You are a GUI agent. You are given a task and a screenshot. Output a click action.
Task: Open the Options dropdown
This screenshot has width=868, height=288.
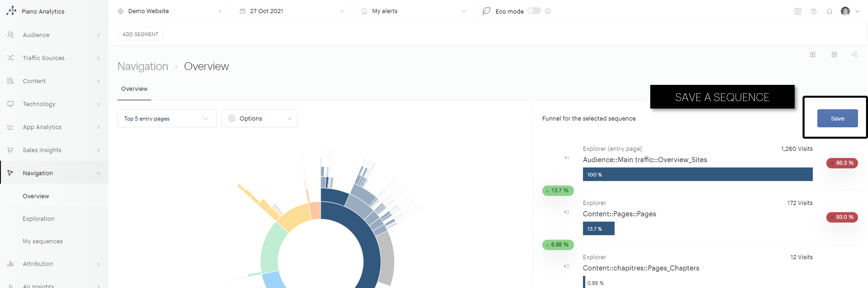click(259, 118)
